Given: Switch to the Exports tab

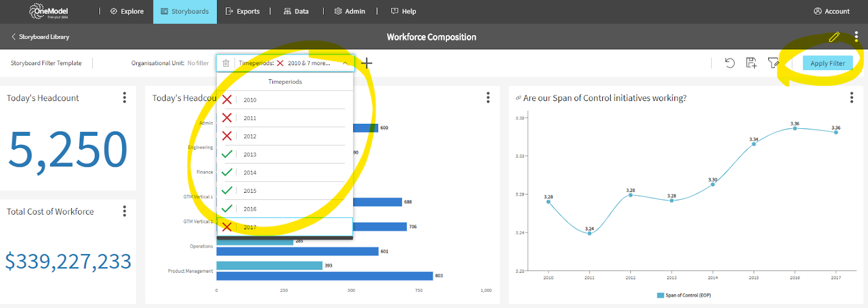Looking at the screenshot, I should pyautogui.click(x=242, y=11).
